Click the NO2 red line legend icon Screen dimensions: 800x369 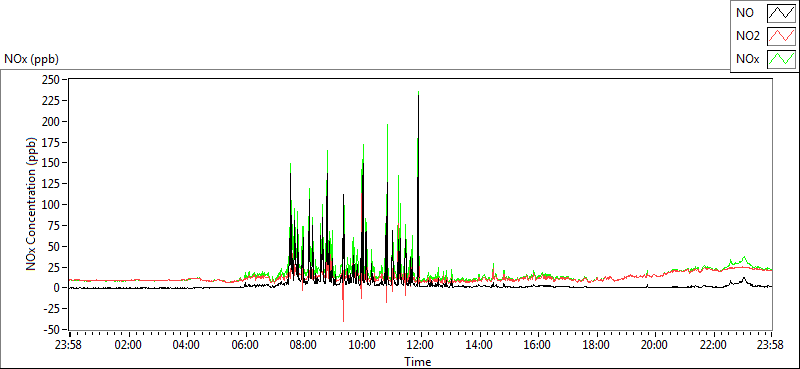pyautogui.click(x=781, y=36)
